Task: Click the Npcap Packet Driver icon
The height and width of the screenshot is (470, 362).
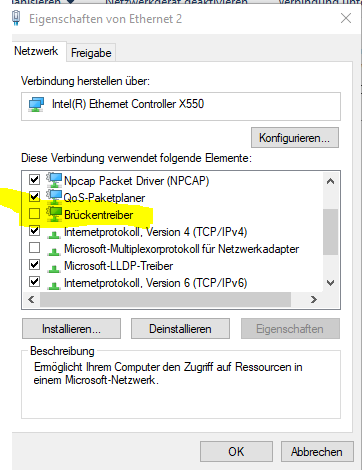Action: point(54,180)
